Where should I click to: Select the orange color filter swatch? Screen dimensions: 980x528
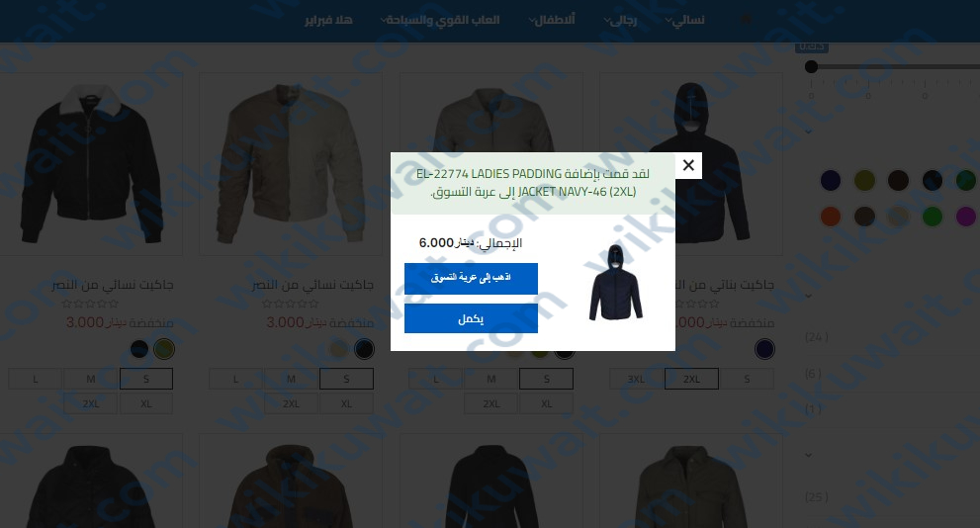click(830, 217)
